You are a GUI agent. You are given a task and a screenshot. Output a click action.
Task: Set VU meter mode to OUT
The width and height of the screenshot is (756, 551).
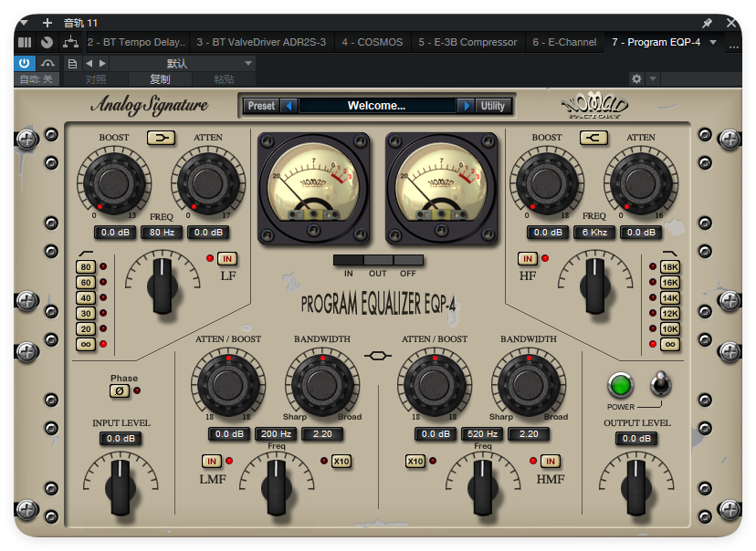click(x=379, y=260)
